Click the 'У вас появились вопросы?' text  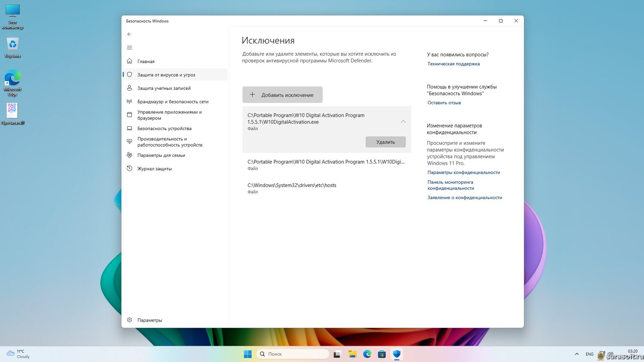click(x=458, y=54)
